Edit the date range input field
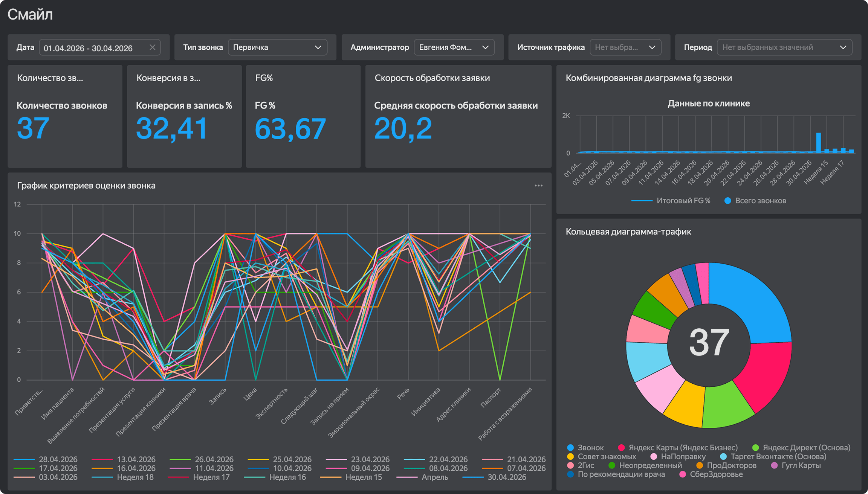Viewport: 868px width, 494px height. (100, 47)
